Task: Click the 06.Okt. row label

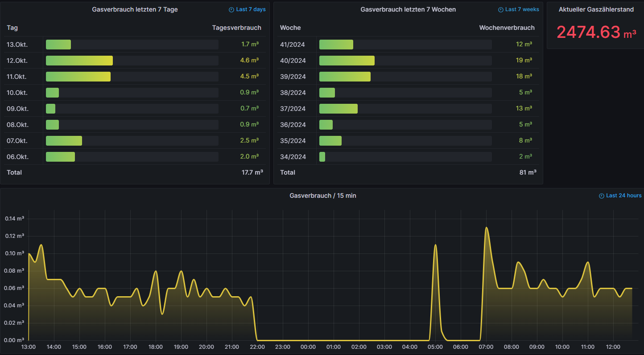Action: [17, 157]
